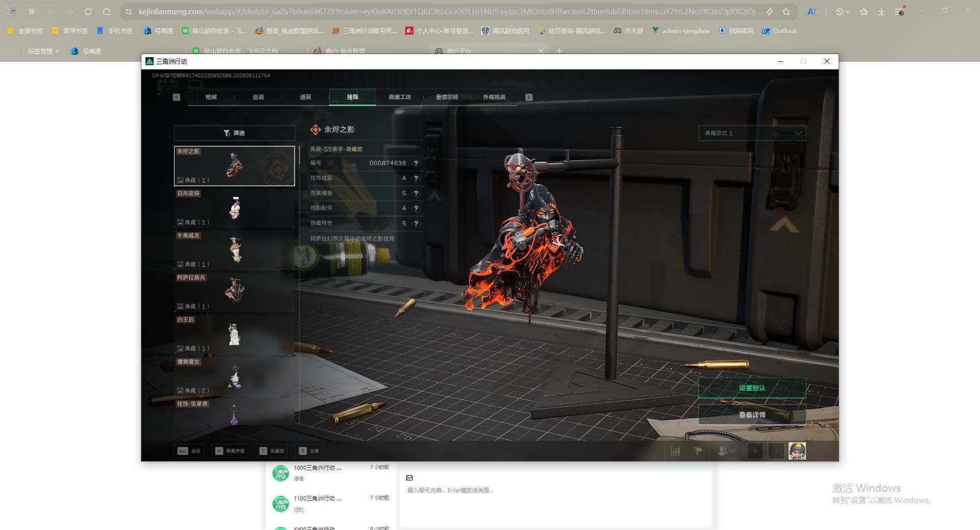
Task: Select the 阿萨拉盾兵 charm in list
Action: (x=234, y=292)
